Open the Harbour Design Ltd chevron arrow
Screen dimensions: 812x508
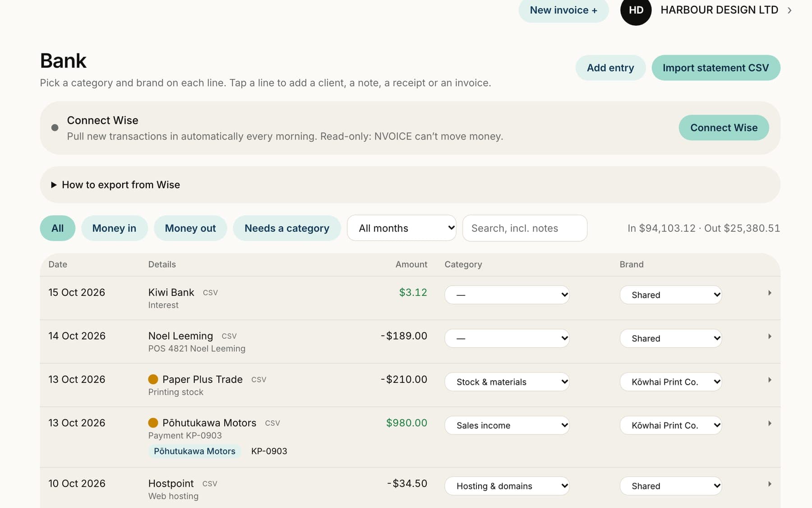click(789, 10)
